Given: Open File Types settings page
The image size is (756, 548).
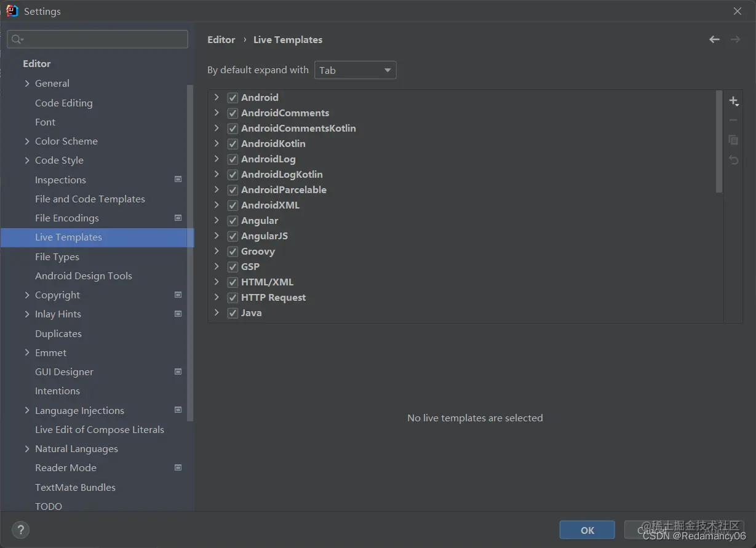Looking at the screenshot, I should [x=57, y=256].
